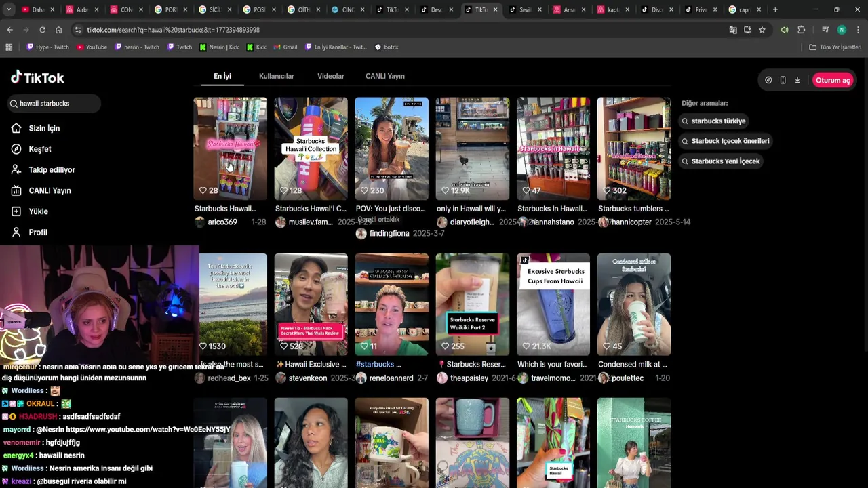Click the download app icon in header
This screenshot has height=488, width=868.
click(x=797, y=80)
